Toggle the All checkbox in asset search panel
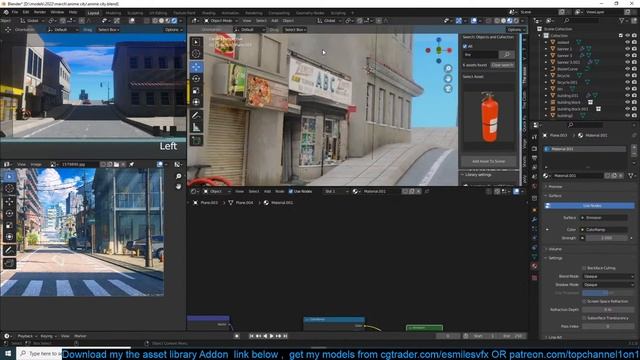This screenshot has width=640, height=360. click(465, 47)
